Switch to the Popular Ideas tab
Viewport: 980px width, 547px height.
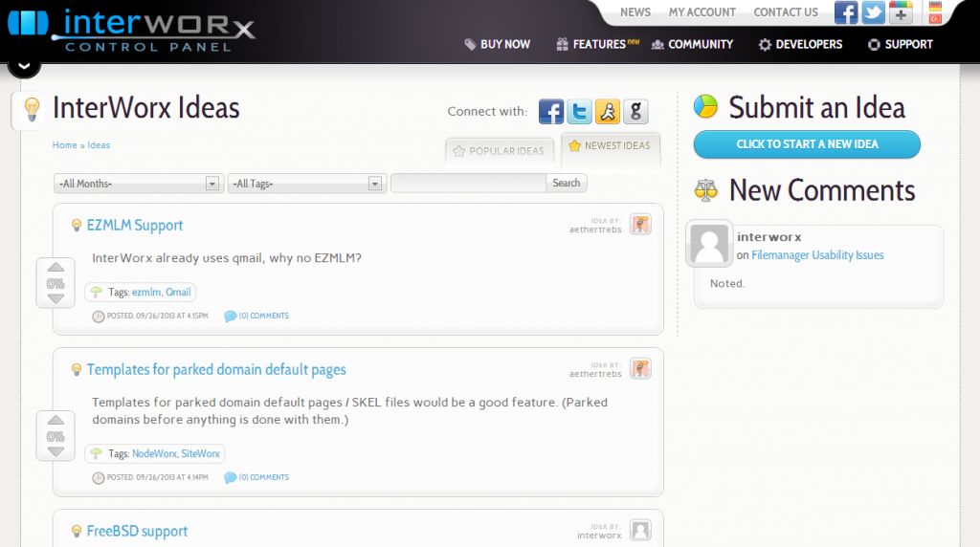coord(499,151)
